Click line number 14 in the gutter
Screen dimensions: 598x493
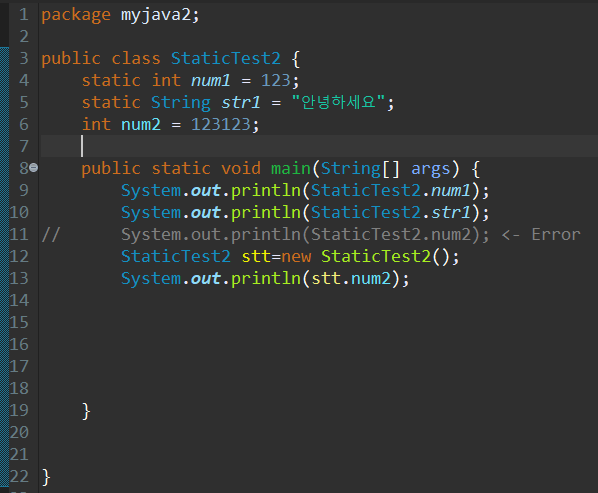(x=19, y=301)
